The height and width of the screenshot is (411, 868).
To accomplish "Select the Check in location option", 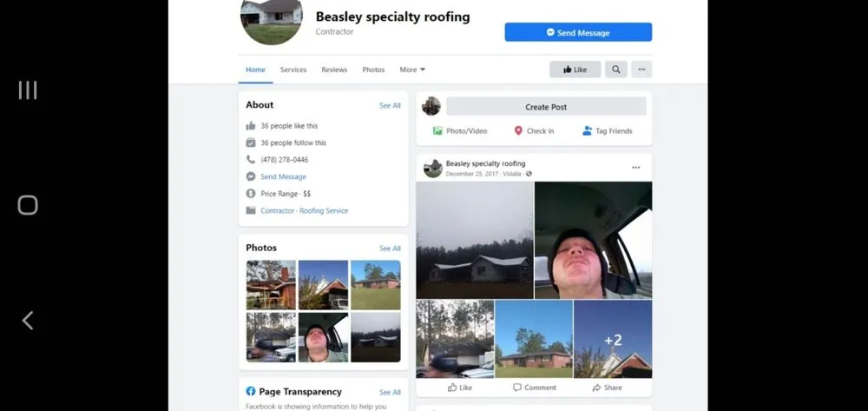I will pos(534,130).
